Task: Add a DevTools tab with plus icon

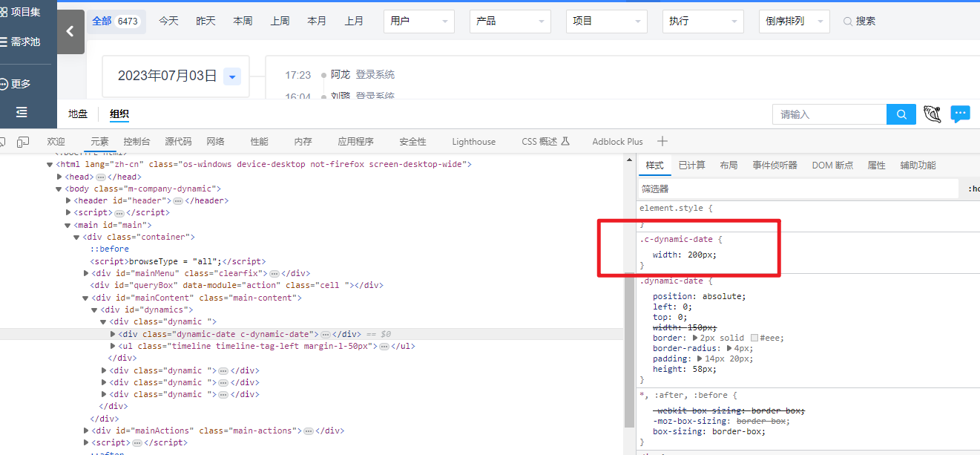Action: tap(662, 141)
